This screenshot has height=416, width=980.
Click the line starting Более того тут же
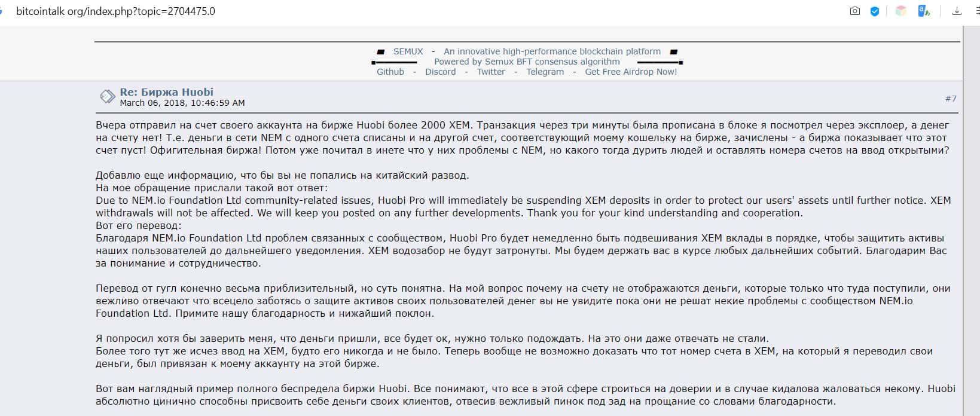point(514,357)
